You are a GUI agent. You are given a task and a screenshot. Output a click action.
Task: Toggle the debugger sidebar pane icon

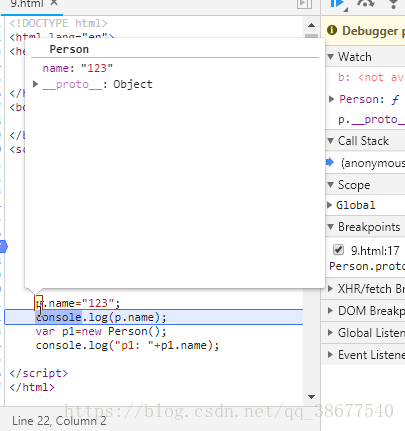[x=304, y=4]
